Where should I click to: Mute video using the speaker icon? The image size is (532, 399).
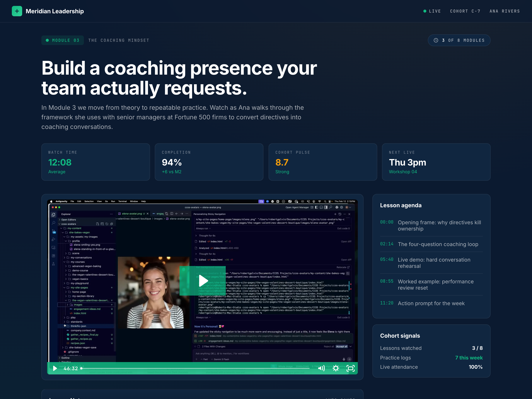point(321,368)
